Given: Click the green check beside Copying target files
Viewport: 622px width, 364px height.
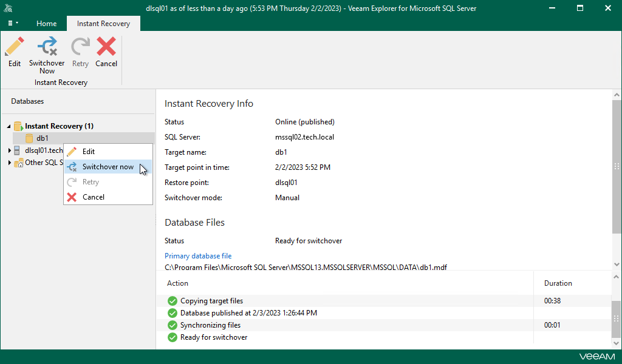Looking at the screenshot, I should point(172,301).
